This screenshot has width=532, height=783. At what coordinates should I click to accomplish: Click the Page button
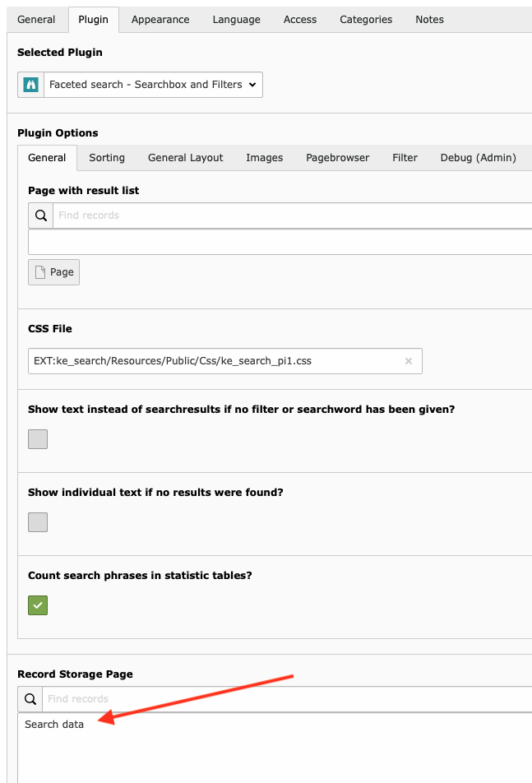click(54, 272)
